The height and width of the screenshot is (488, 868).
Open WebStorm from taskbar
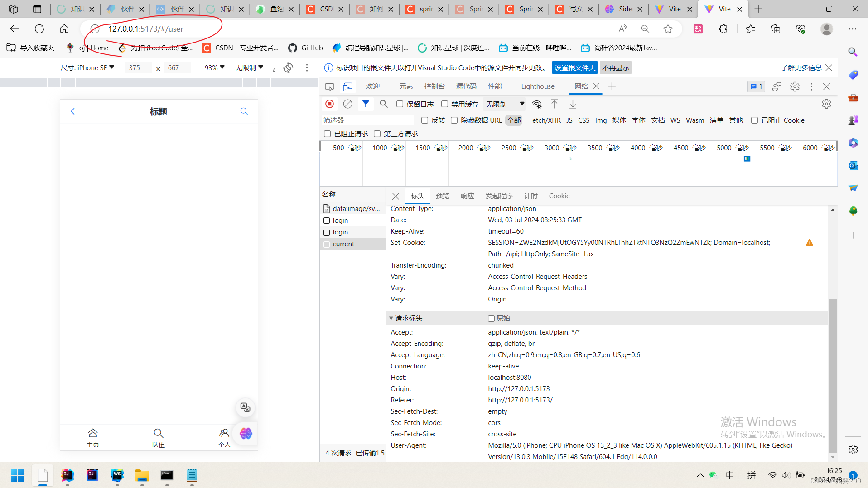click(x=117, y=475)
